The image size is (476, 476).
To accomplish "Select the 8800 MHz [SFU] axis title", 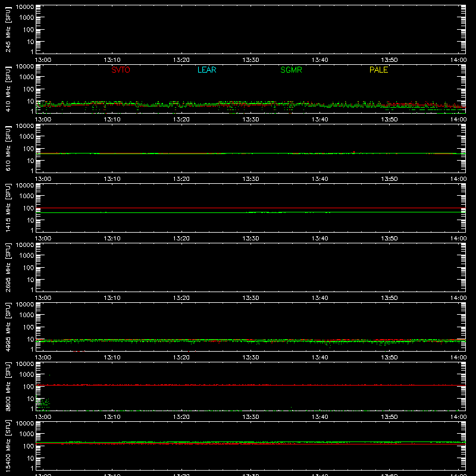I will click(8, 386).
